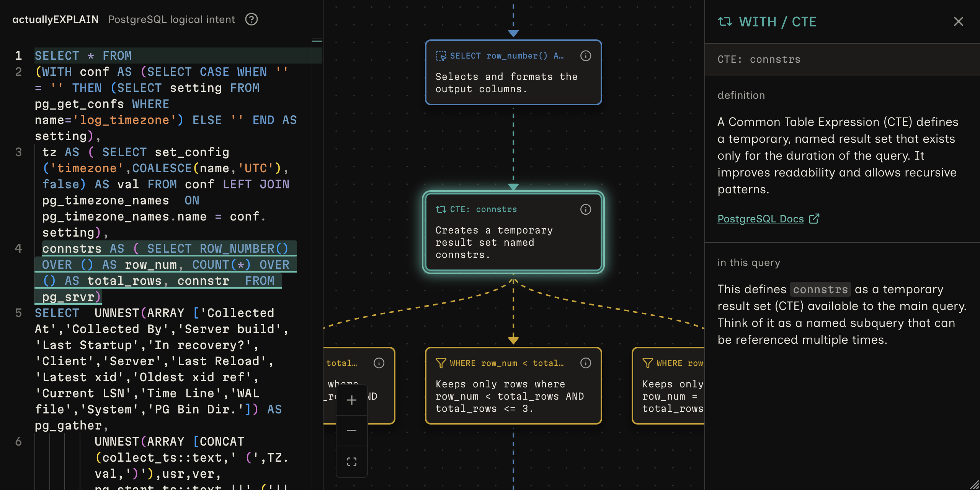Open info on partially hidden total node
The image size is (980, 490).
[379, 363]
